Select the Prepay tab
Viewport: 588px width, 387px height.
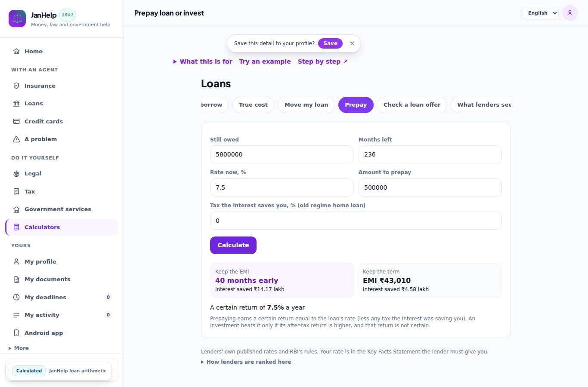(356, 105)
